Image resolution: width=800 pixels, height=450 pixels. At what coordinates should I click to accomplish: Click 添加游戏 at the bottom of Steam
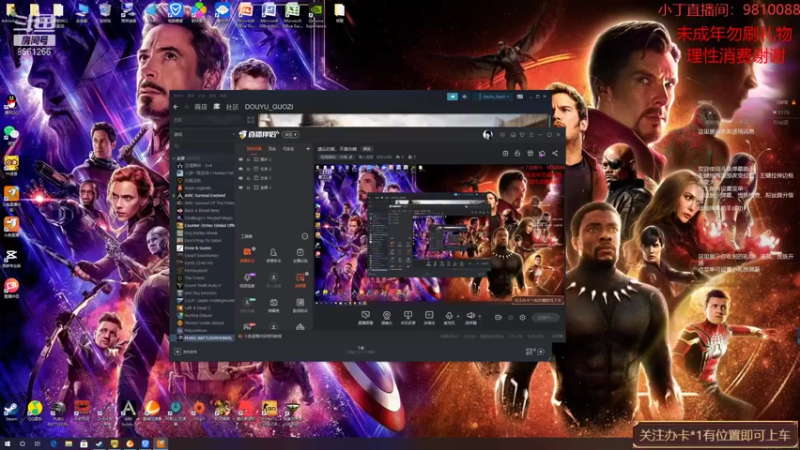click(187, 352)
